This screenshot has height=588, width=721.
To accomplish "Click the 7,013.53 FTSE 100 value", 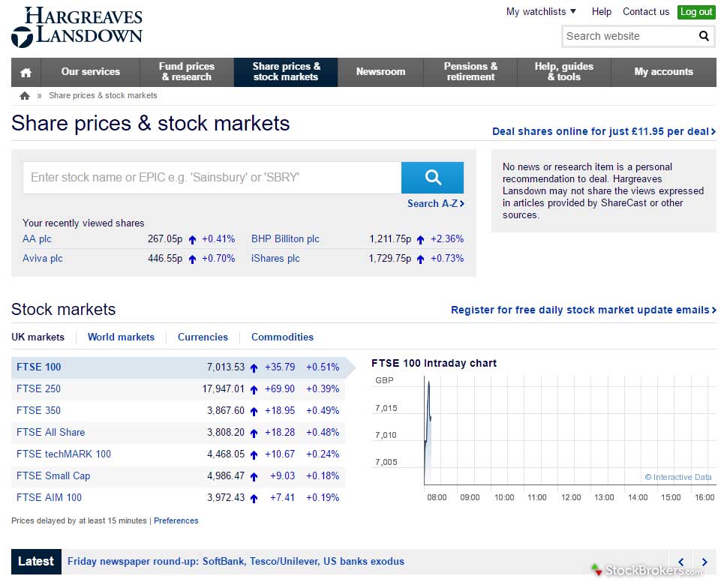I will [x=226, y=367].
